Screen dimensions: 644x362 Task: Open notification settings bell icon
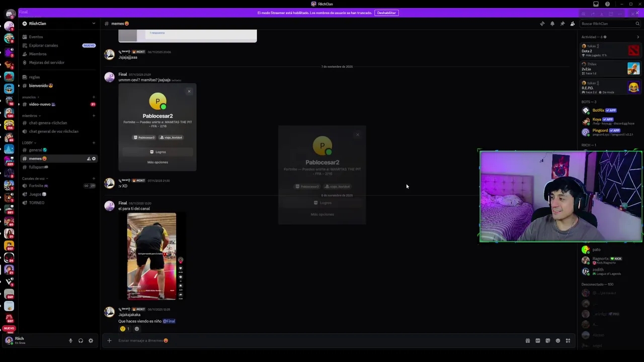(x=552, y=24)
